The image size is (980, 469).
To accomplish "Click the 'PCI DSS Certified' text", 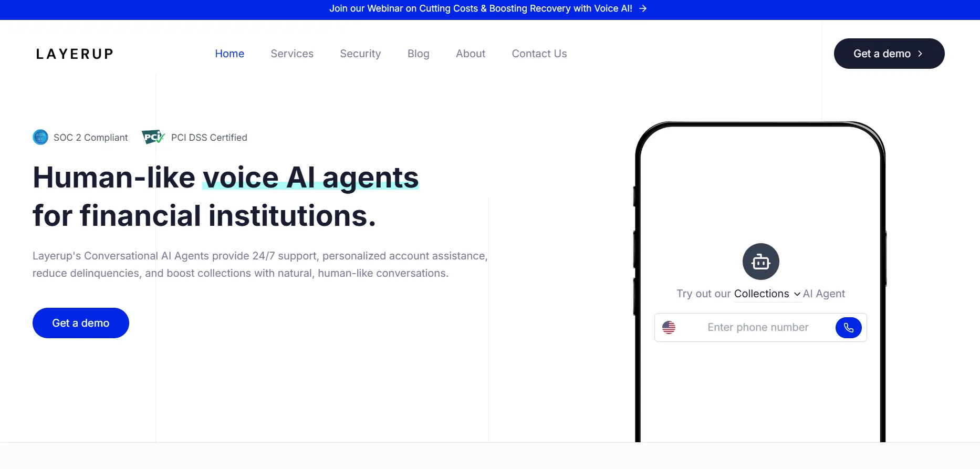I will (209, 138).
